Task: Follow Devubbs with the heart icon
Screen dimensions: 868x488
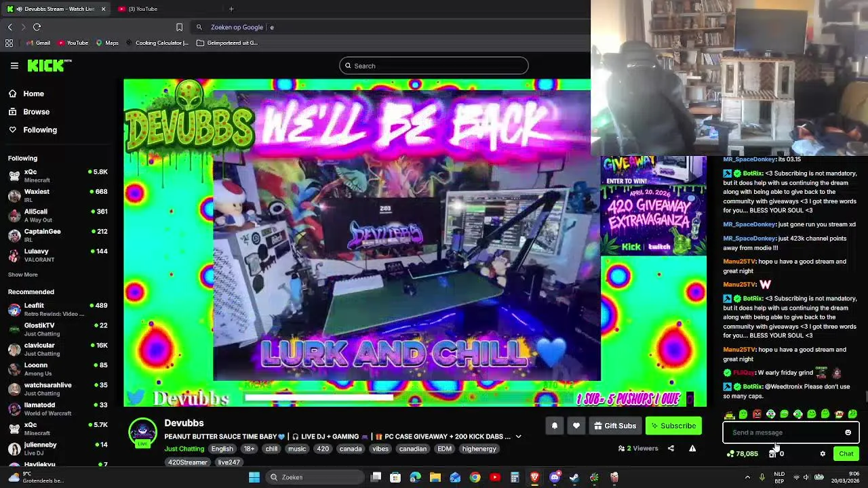Action: (x=576, y=426)
